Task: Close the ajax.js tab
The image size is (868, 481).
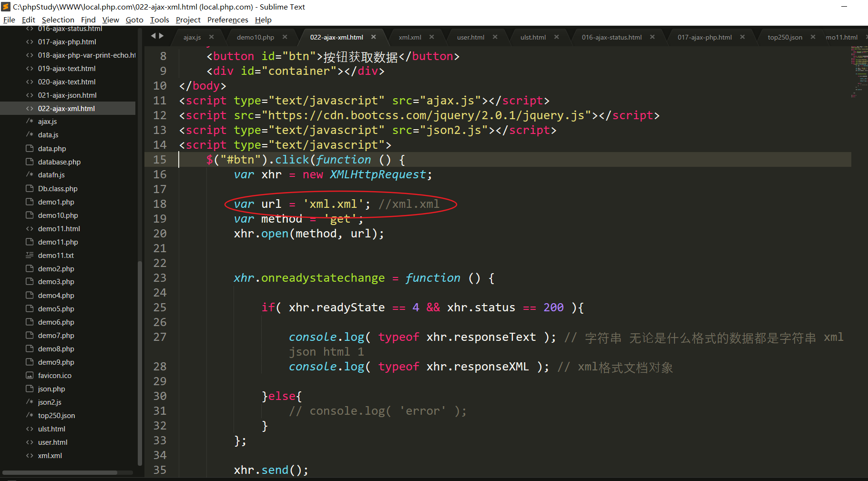Action: pyautogui.click(x=211, y=37)
